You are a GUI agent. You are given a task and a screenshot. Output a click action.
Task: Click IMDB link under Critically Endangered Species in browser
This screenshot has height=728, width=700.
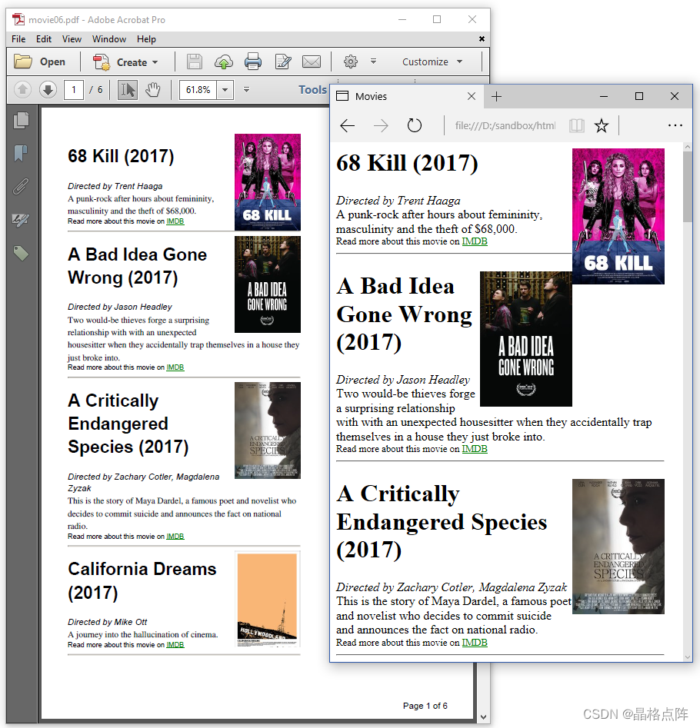pyautogui.click(x=475, y=643)
